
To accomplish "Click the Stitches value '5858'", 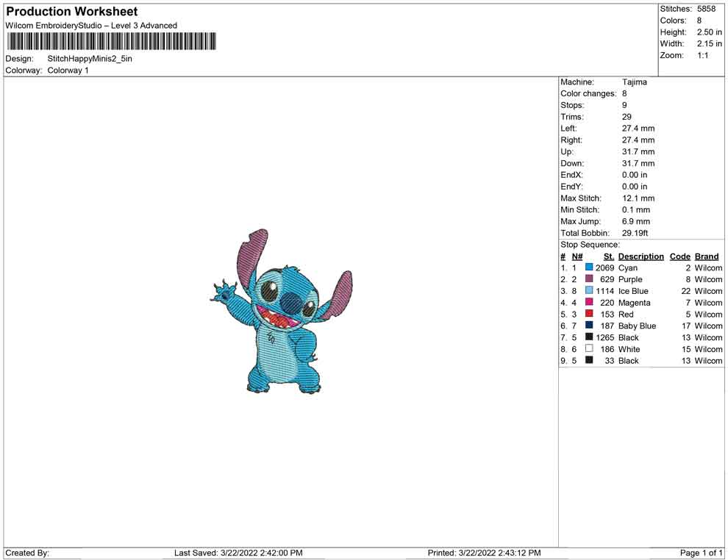I will tap(706, 9).
